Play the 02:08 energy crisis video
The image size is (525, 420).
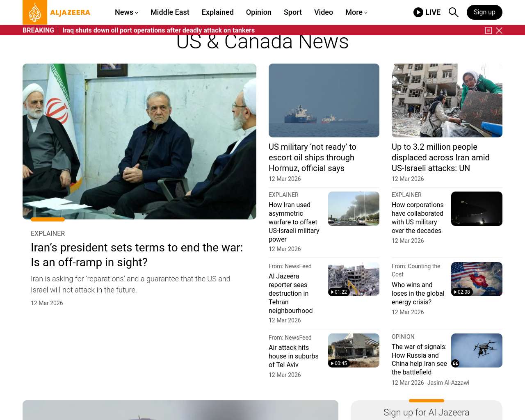[462, 292]
